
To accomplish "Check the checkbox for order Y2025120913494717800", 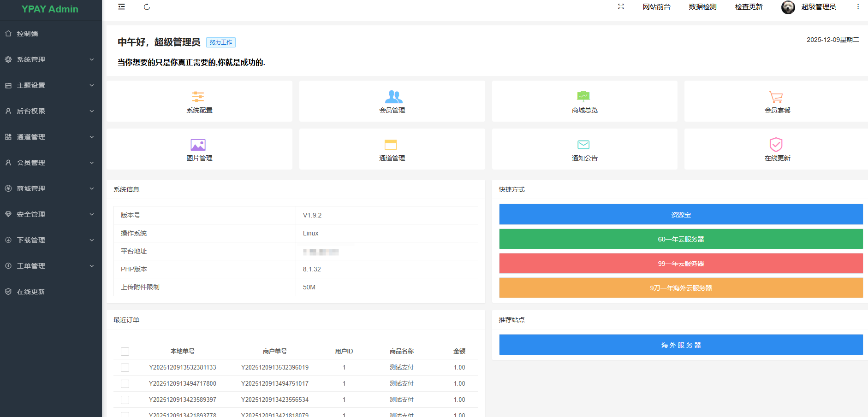I will pos(125,383).
